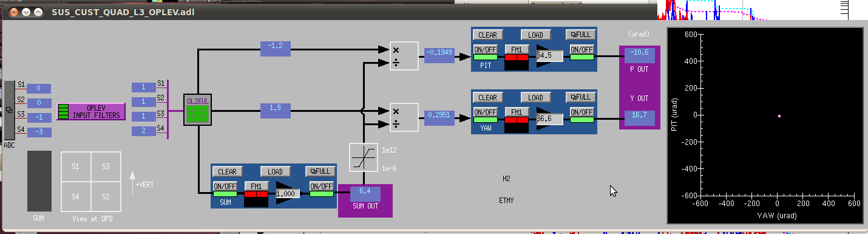Open FULL view of YAW filter
Viewport: 868px width, 234px height.
click(581, 97)
